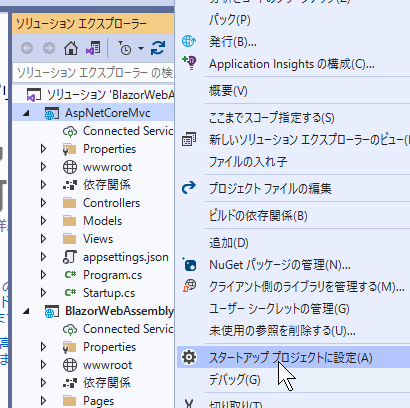Click the Solution Explorer search box
The height and width of the screenshot is (408, 410).
[x=94, y=73]
